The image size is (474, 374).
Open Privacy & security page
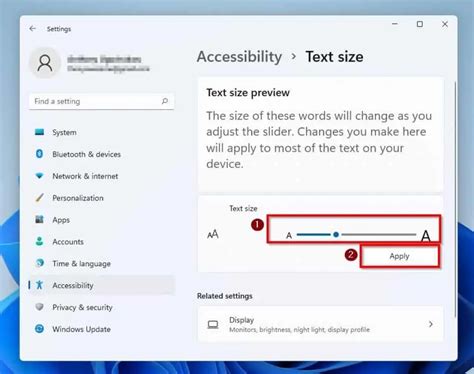pos(102,307)
